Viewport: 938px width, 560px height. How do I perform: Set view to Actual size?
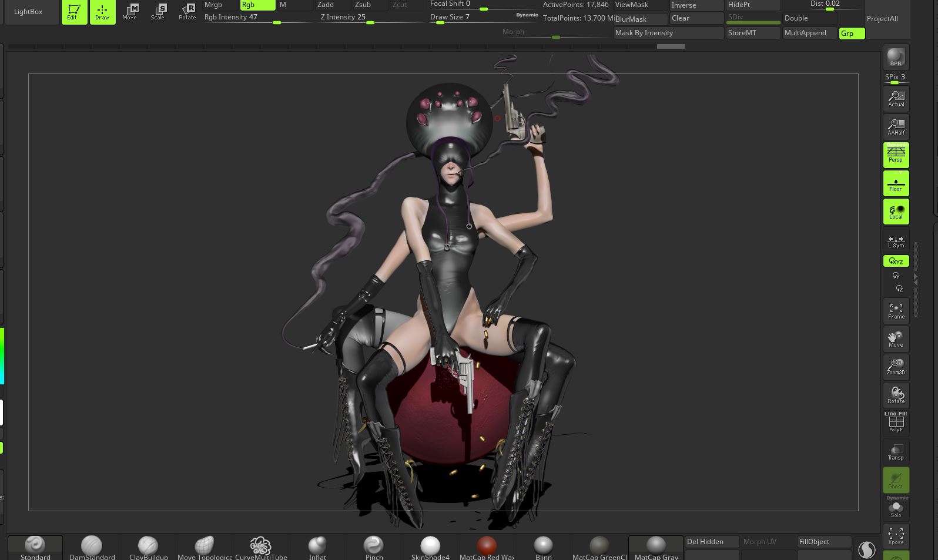(x=896, y=98)
